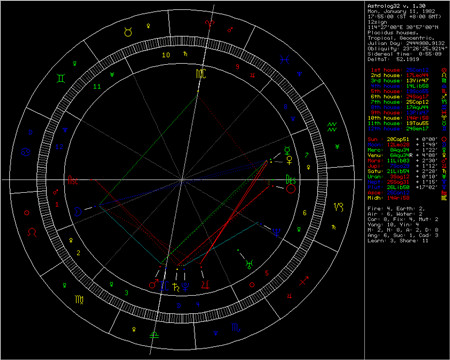Click the 'Sun' position row in sidebar

403,139
